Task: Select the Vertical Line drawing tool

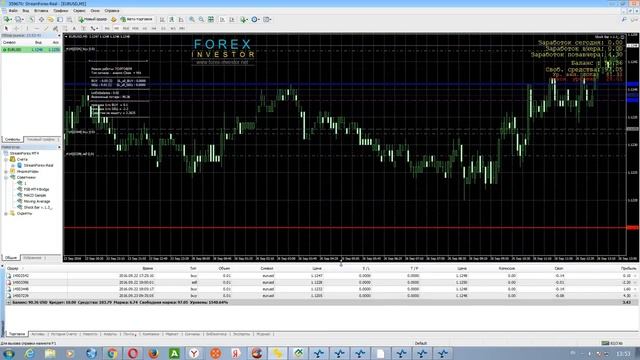Action: pos(27,28)
